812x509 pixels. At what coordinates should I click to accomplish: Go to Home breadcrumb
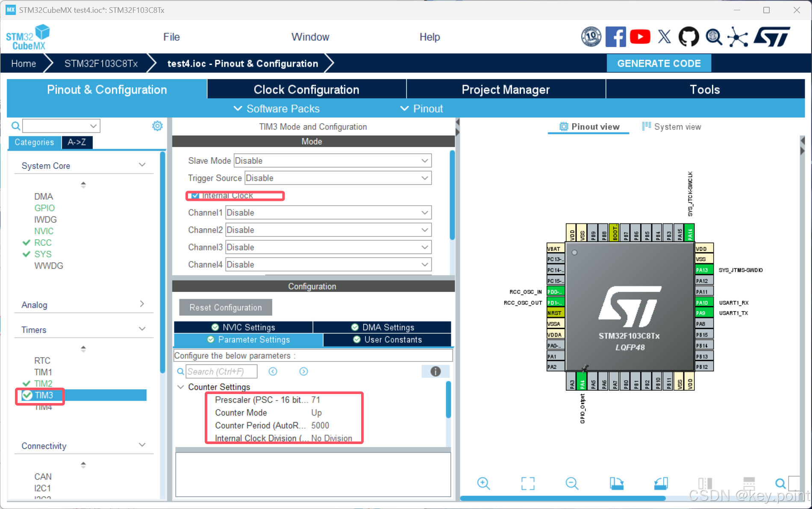tap(24, 63)
